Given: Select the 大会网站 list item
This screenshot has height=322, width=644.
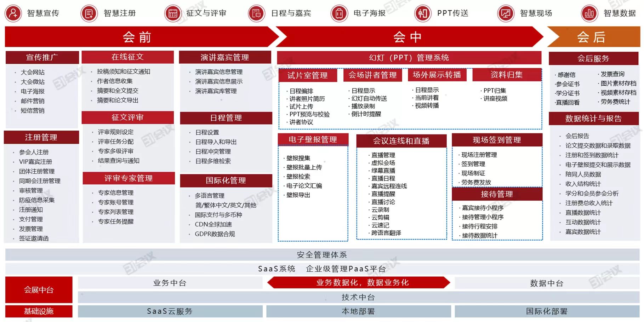Looking at the screenshot, I should click(33, 72).
